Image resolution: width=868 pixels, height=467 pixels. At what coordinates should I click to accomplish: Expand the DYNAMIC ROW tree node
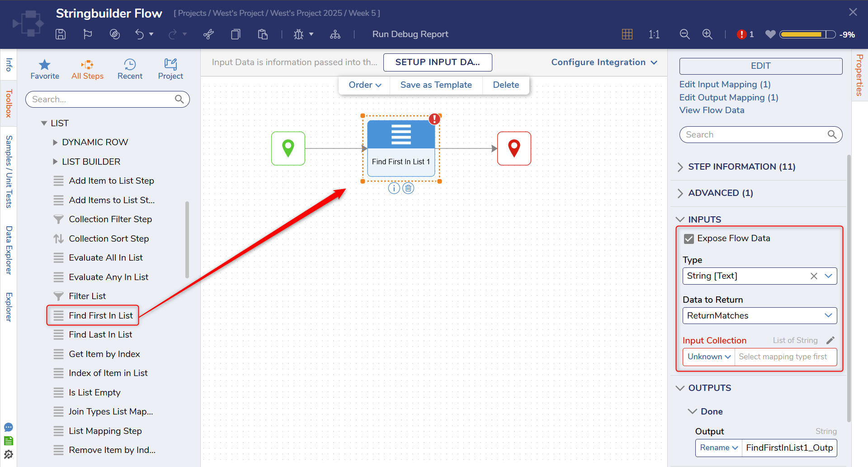click(x=55, y=143)
